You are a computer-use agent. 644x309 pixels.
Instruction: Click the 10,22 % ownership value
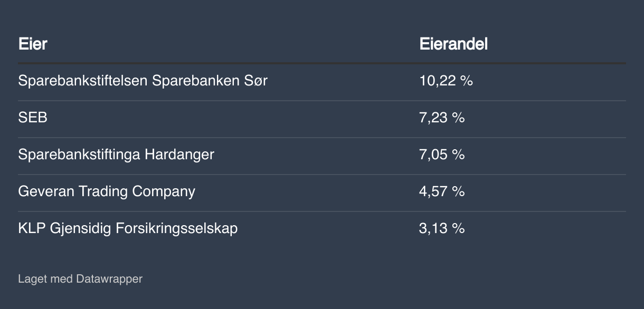point(446,81)
